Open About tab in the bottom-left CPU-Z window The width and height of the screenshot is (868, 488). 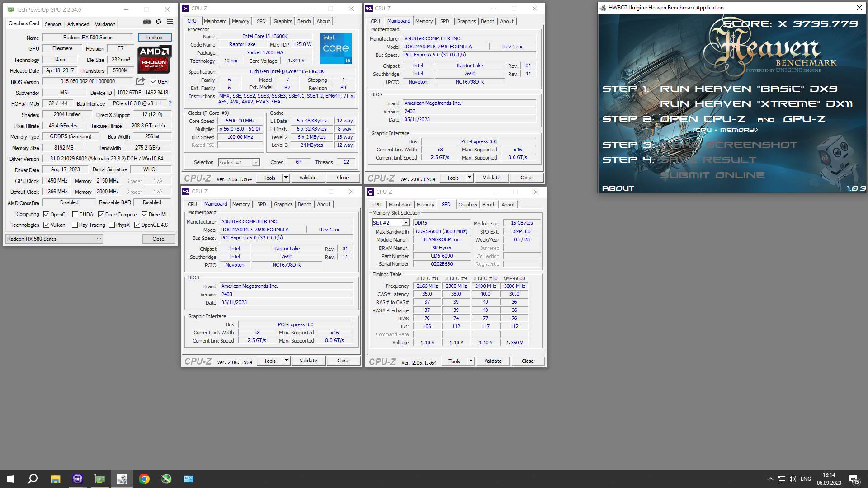pyautogui.click(x=324, y=204)
